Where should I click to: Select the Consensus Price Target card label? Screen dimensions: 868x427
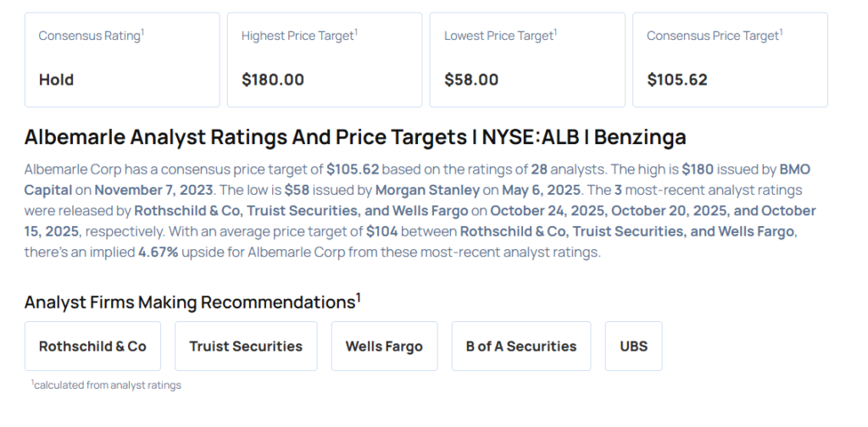[714, 36]
